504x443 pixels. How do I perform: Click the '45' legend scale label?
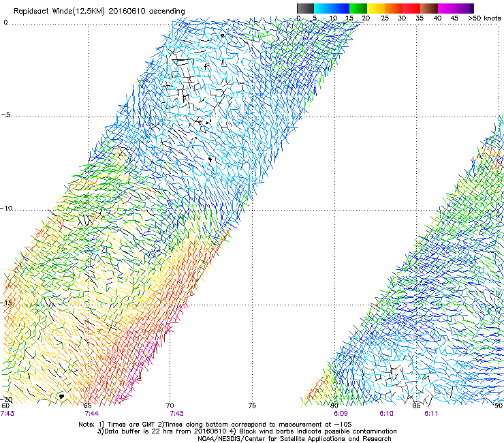pos(454,18)
